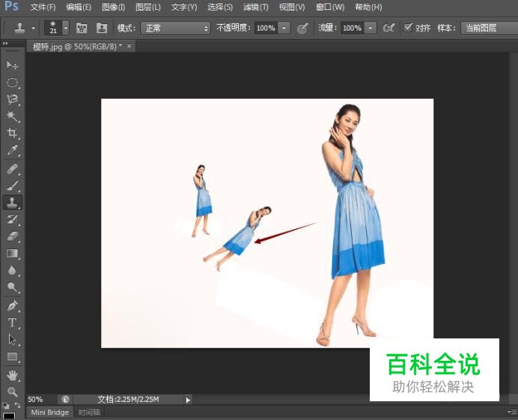Open the Clone Source panel icon

coord(101,28)
